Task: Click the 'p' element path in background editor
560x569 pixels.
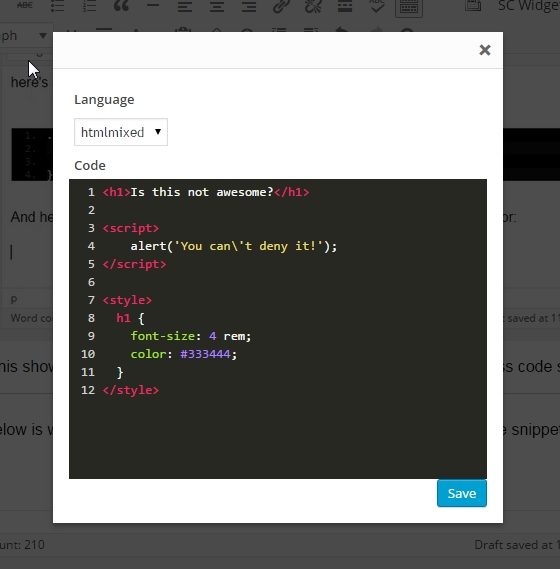Action: [x=14, y=300]
